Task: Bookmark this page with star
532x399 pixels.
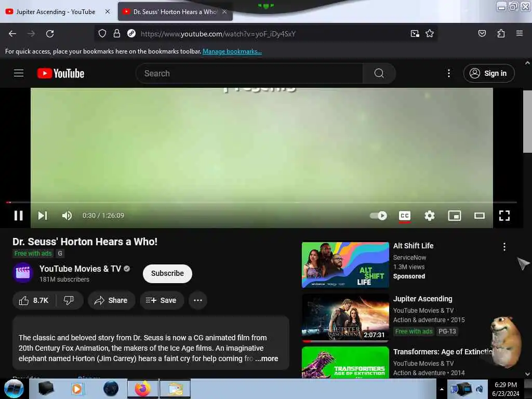Action: 430,33
